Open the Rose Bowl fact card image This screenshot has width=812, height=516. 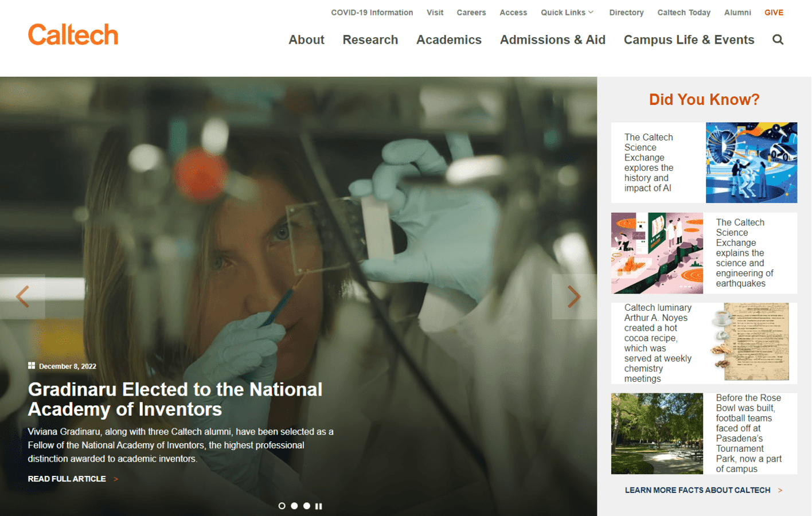[x=657, y=433]
